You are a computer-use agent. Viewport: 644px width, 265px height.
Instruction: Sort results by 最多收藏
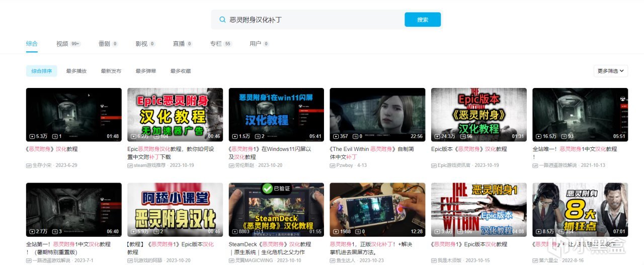point(181,71)
